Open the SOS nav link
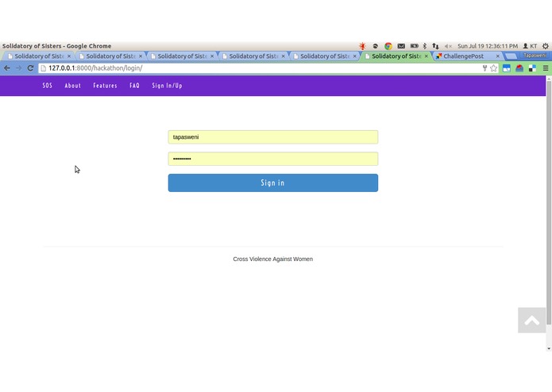The width and height of the screenshot is (552, 392). 47,86
